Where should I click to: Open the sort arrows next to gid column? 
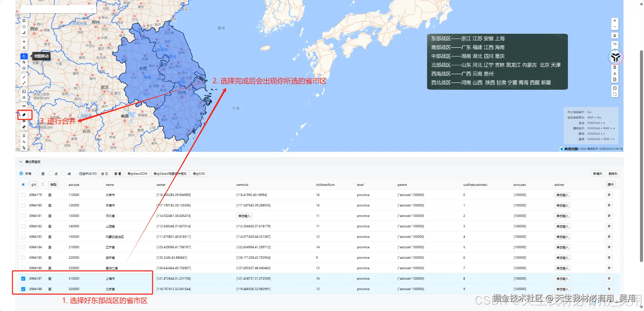point(42,185)
